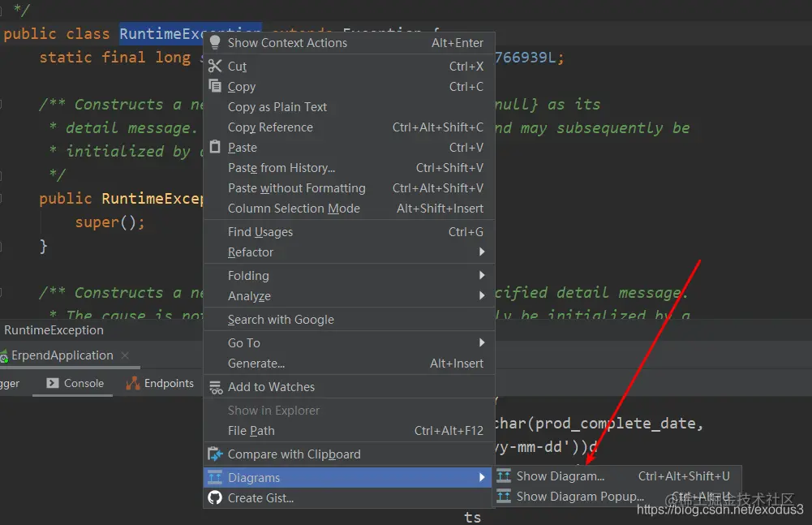Select Add to Watches
This screenshot has height=525, width=812.
click(350, 386)
